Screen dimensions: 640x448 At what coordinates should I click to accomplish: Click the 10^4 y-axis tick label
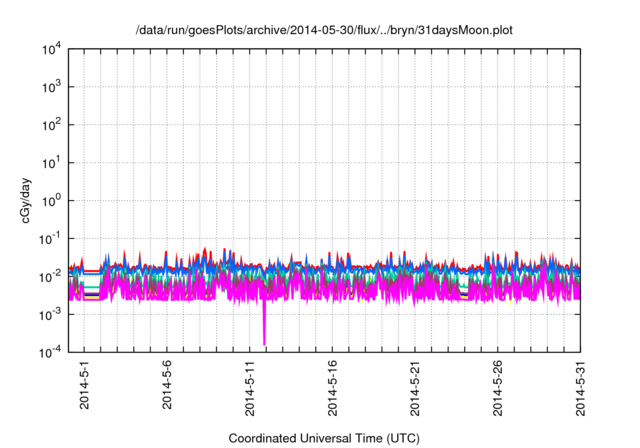coord(52,49)
